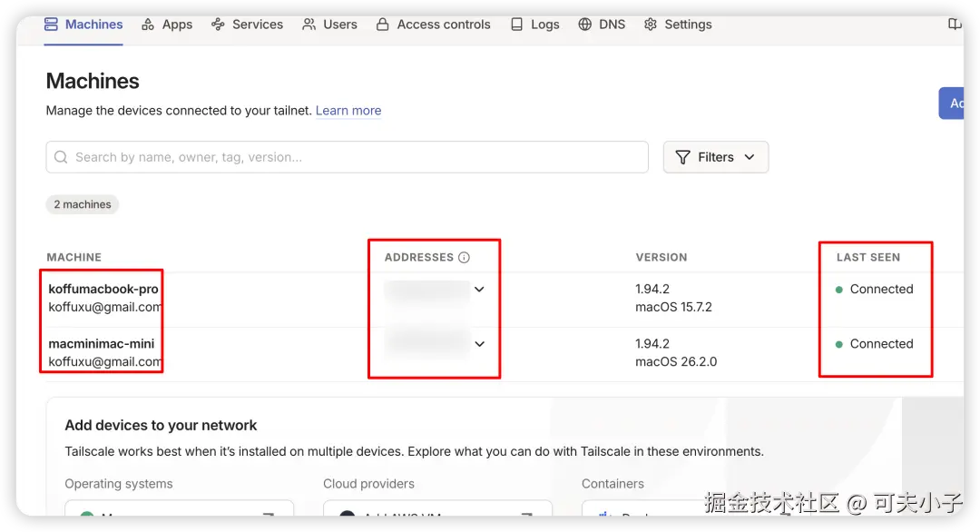Open the koffumacbook-pro machine
The image size is (980, 532).
(103, 289)
